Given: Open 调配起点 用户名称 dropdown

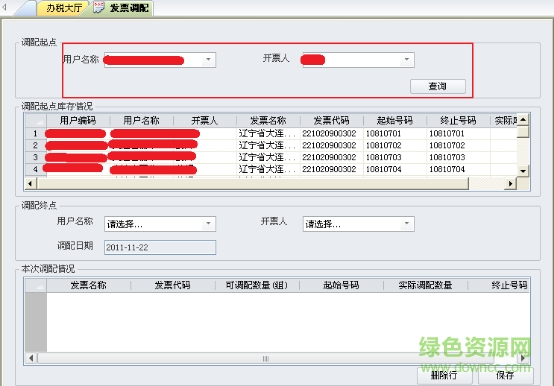Looking at the screenshot, I should (x=208, y=59).
